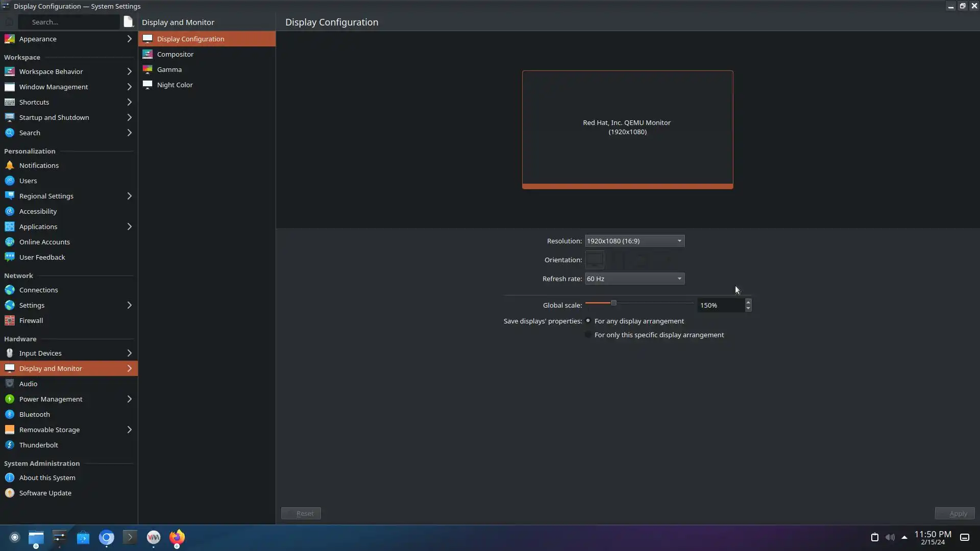Select the normal landscape orientation button

coord(594,260)
